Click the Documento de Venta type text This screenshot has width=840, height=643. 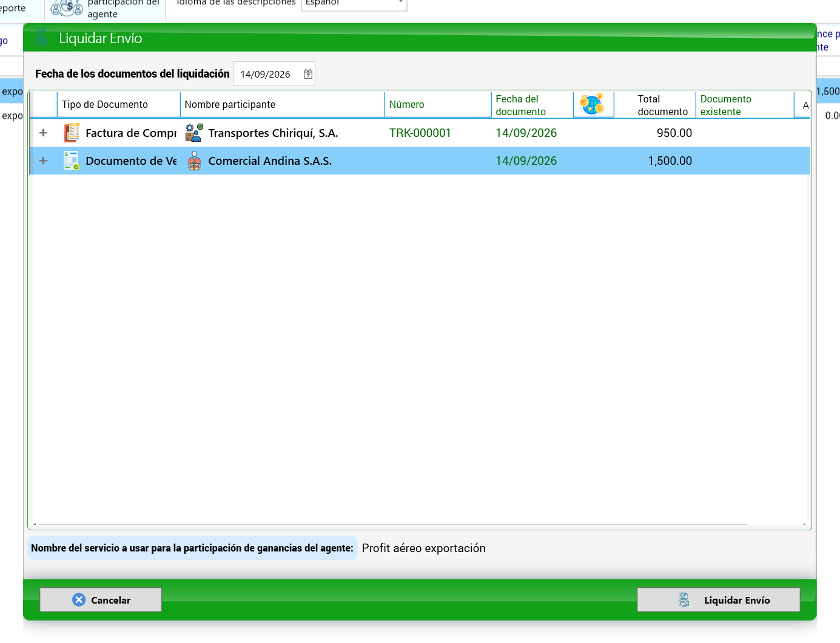point(131,161)
